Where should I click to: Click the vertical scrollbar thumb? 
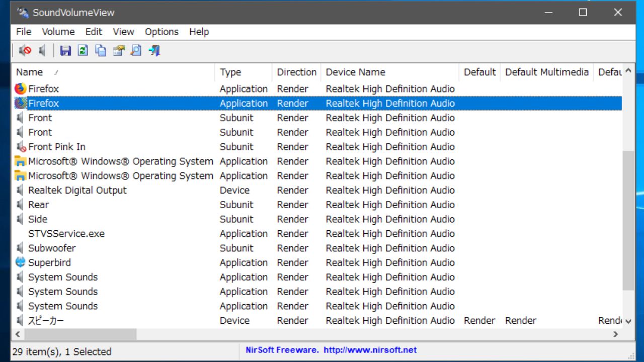point(628,220)
